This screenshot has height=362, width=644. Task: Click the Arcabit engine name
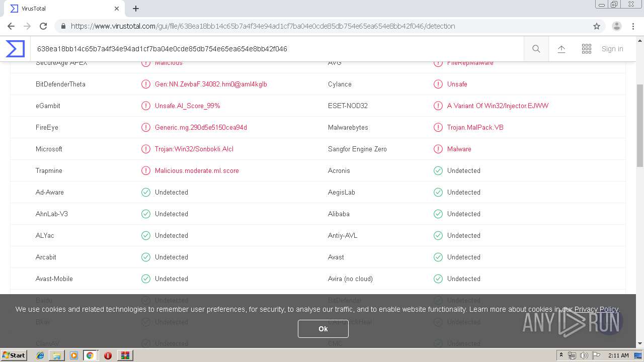(x=46, y=257)
